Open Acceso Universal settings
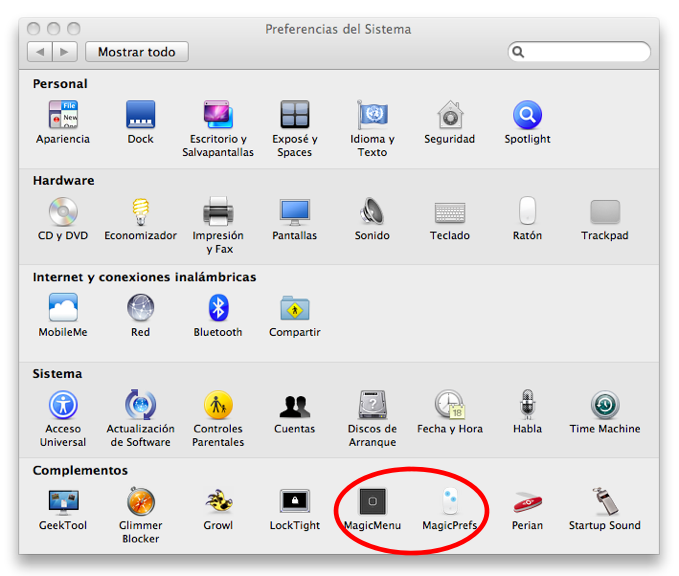This screenshot has height=576, width=679. click(63, 405)
